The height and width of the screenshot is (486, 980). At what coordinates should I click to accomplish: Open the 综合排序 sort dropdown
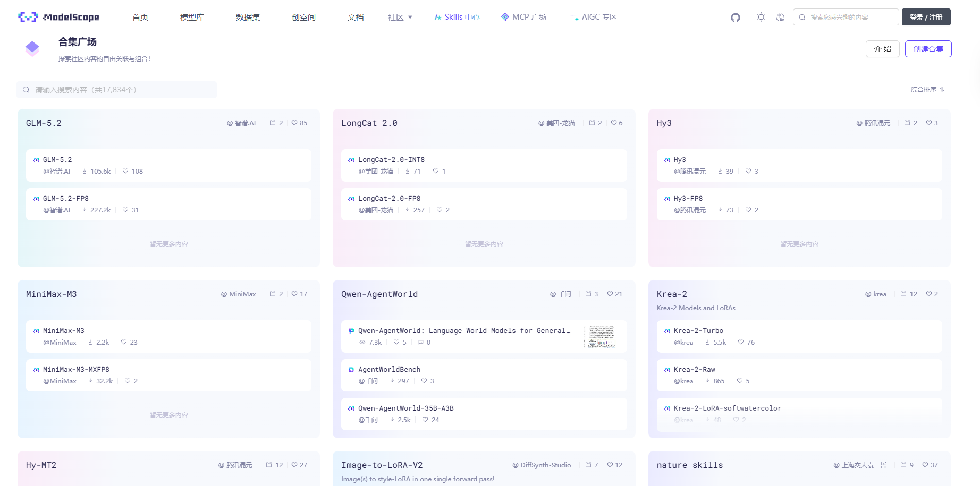927,90
